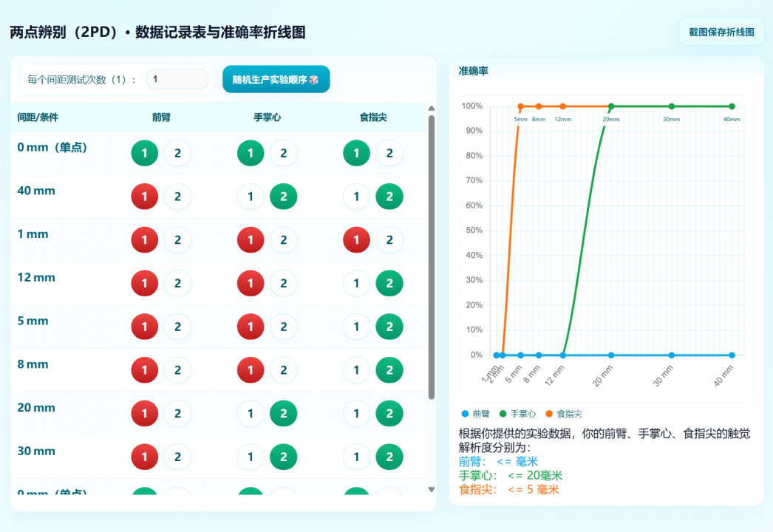Image resolution: width=773 pixels, height=532 pixels.
Task: Select 2 for 前臂 in first 0 mm row
Action: (x=177, y=153)
